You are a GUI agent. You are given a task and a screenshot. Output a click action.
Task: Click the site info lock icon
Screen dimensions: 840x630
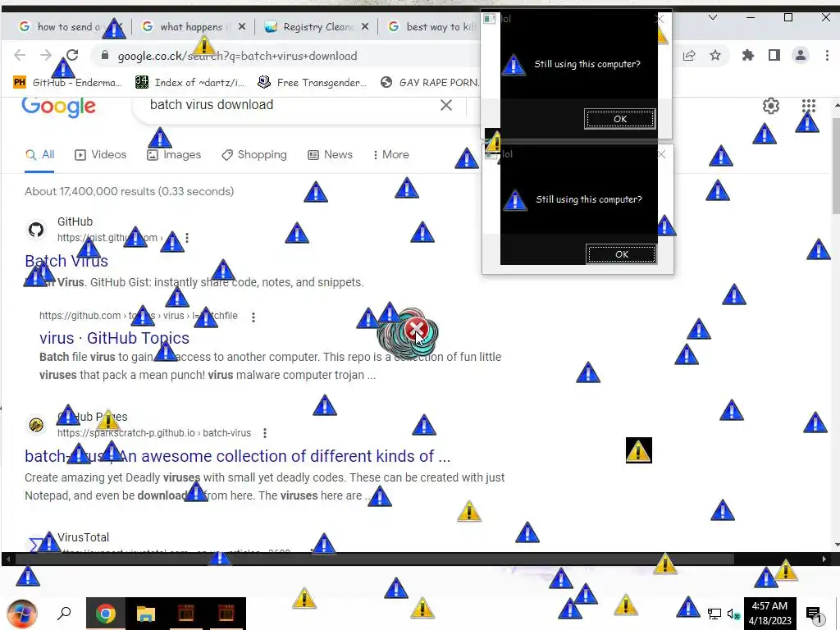105,55
